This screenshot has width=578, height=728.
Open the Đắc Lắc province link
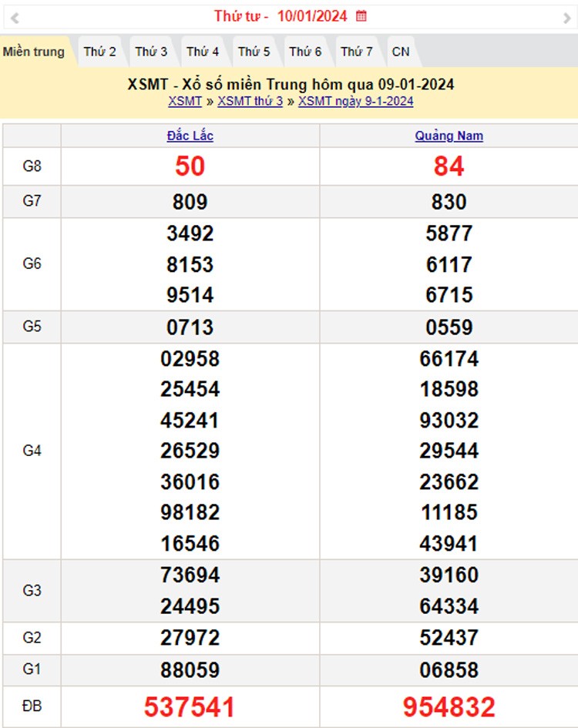click(190, 136)
